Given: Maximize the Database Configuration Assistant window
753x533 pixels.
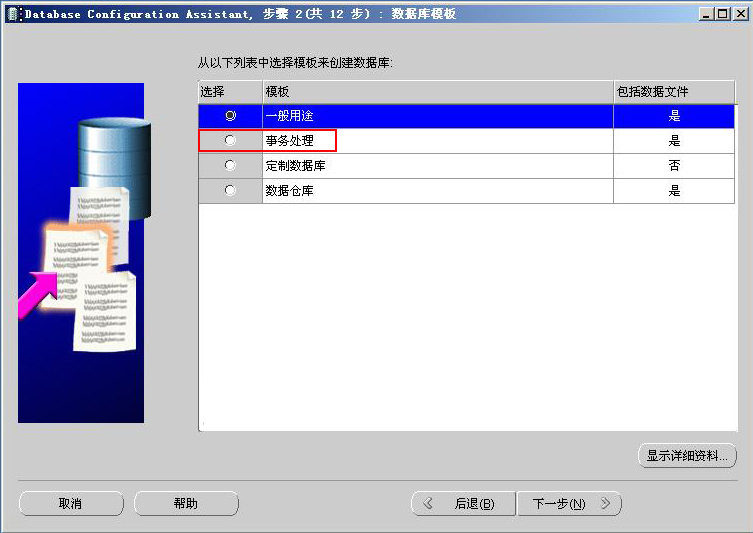Looking at the screenshot, I should pyautogui.click(x=723, y=13).
